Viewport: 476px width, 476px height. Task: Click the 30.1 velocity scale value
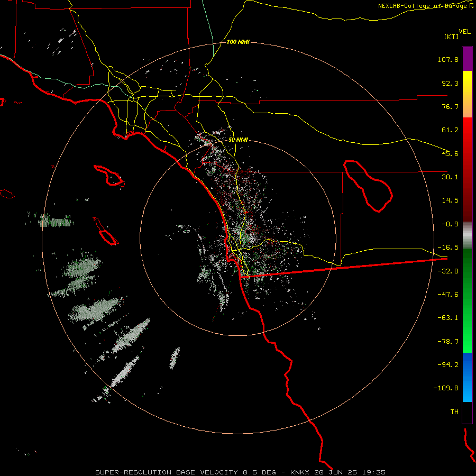pyautogui.click(x=450, y=177)
